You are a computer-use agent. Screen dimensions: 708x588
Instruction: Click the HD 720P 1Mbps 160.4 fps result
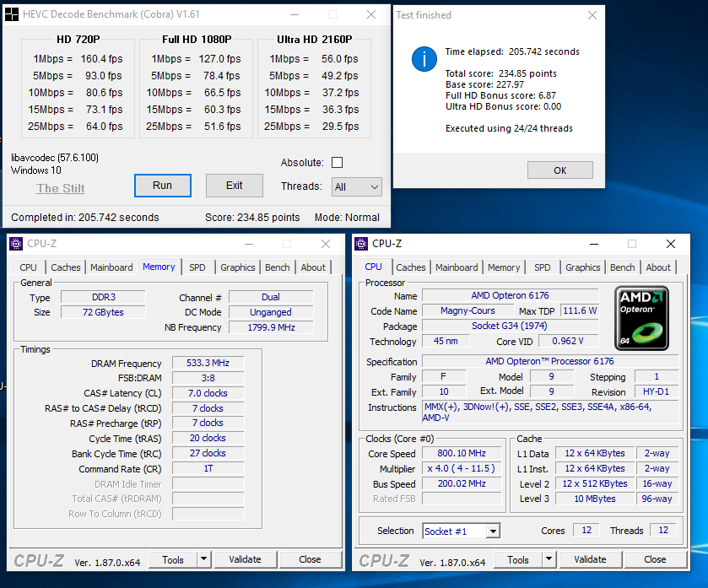point(78,59)
